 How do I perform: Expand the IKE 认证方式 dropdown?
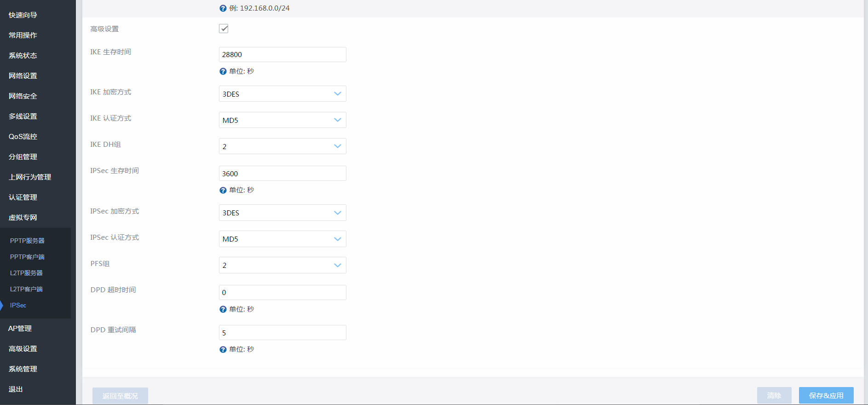[x=282, y=120]
